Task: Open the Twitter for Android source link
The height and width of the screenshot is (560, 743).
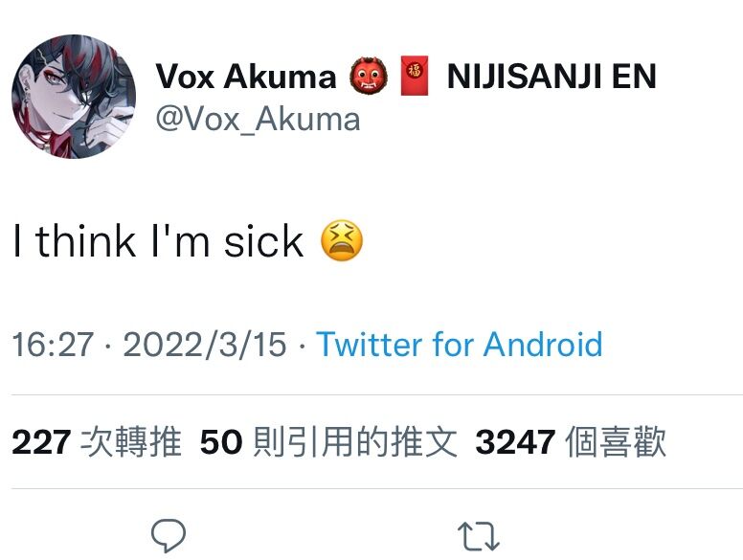Action: tap(460, 344)
